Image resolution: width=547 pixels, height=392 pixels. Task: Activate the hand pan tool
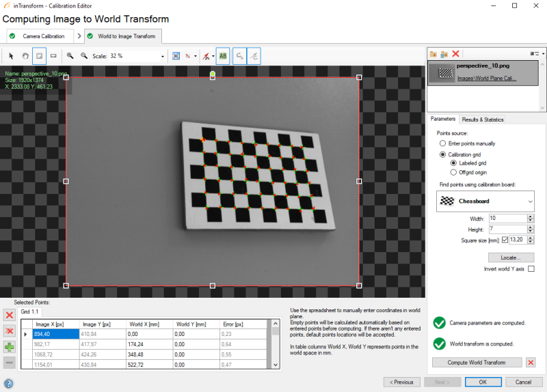[x=25, y=56]
